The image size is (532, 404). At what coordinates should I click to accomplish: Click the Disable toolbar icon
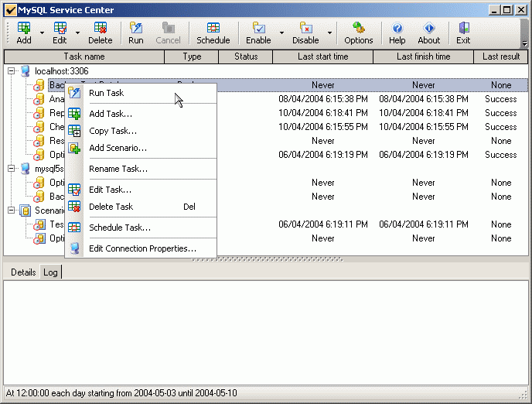point(305,28)
